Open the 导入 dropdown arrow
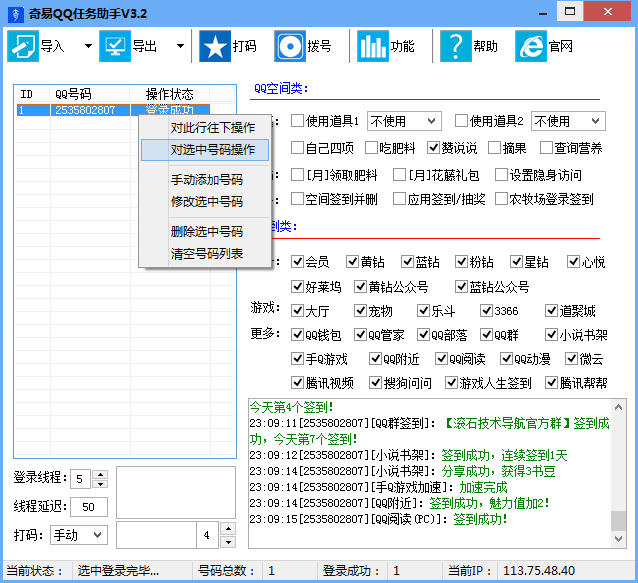Image resolution: width=638 pixels, height=583 pixels. coord(88,46)
